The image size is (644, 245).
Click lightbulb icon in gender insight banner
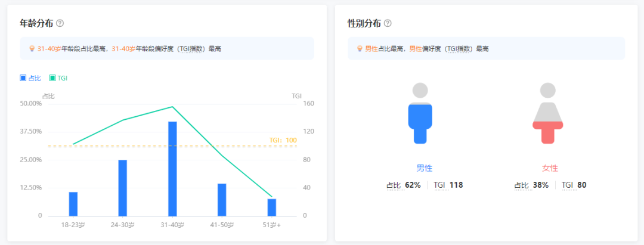click(x=360, y=49)
